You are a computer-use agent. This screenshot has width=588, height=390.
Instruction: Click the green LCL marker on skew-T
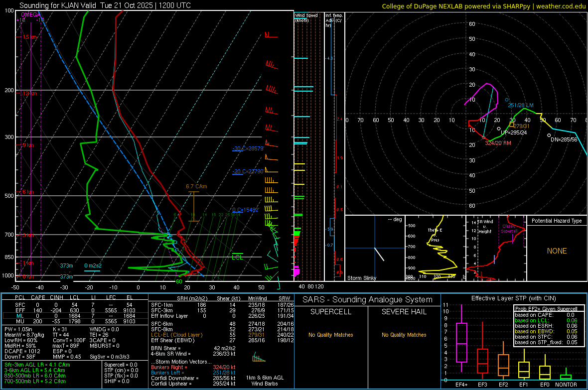(x=237, y=257)
